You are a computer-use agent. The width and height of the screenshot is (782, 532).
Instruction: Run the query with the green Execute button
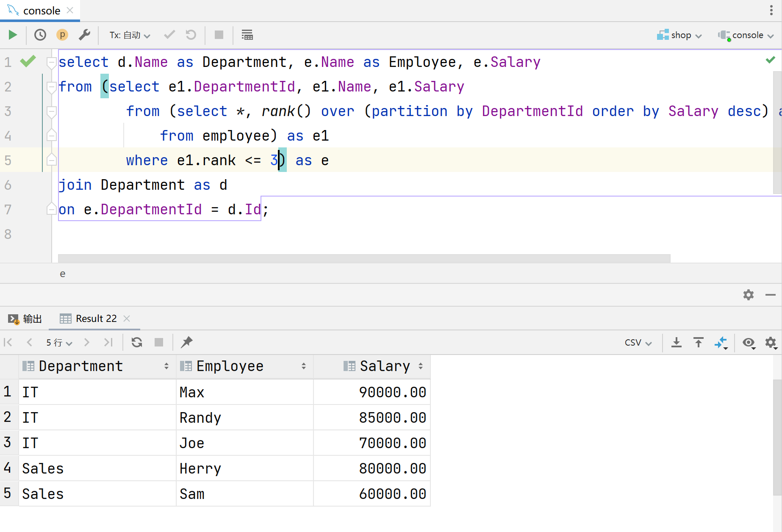point(13,35)
